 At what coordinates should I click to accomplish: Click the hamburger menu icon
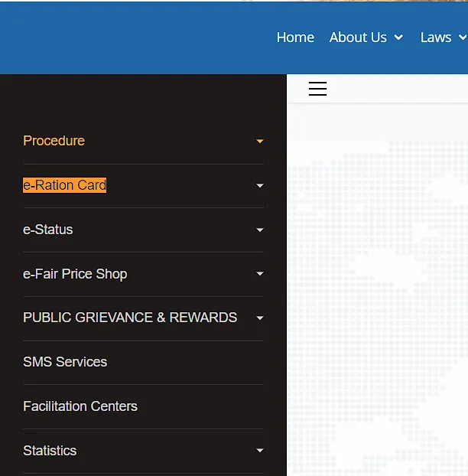click(317, 89)
